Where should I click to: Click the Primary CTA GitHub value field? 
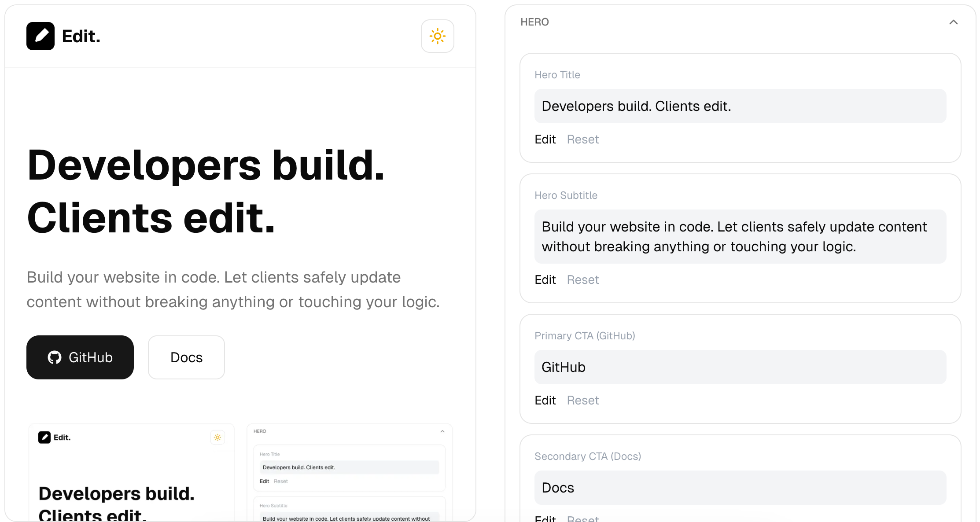pyautogui.click(x=740, y=367)
